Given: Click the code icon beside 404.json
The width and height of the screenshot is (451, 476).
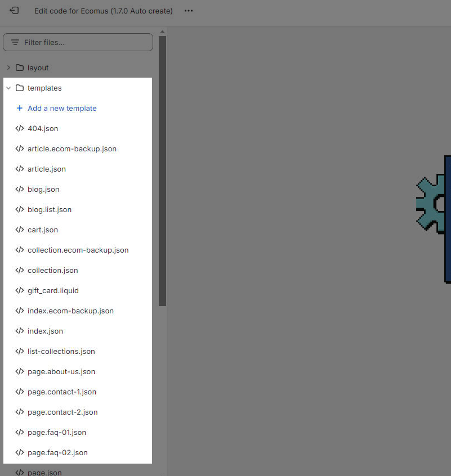Looking at the screenshot, I should coord(20,128).
